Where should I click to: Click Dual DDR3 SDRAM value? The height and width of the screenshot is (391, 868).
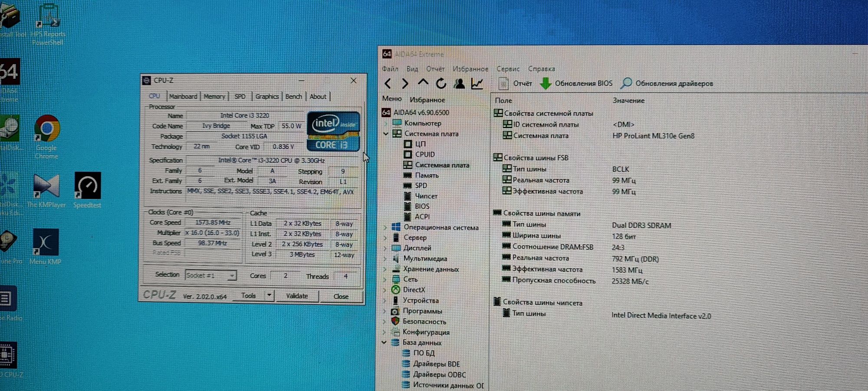tap(641, 225)
